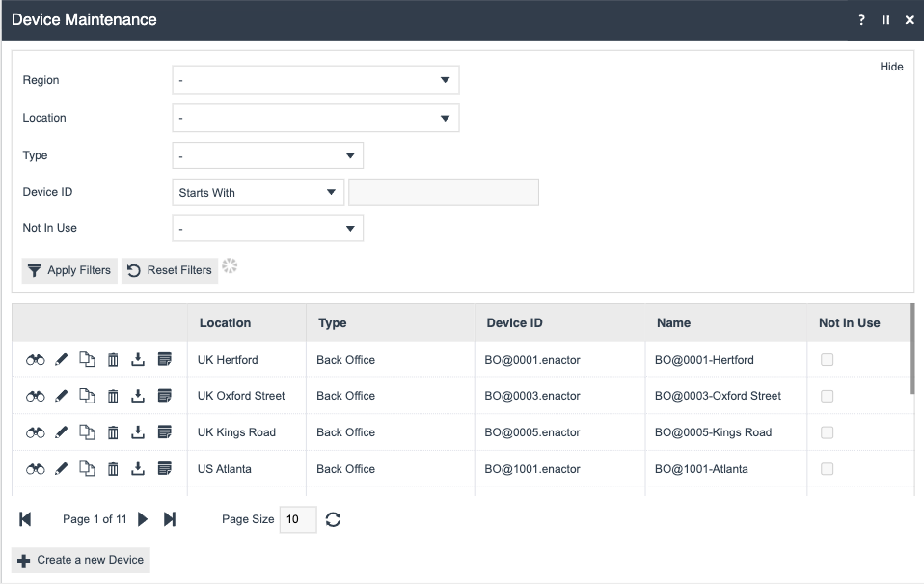Click the binoculars view icon for UK Hertford

(36, 360)
